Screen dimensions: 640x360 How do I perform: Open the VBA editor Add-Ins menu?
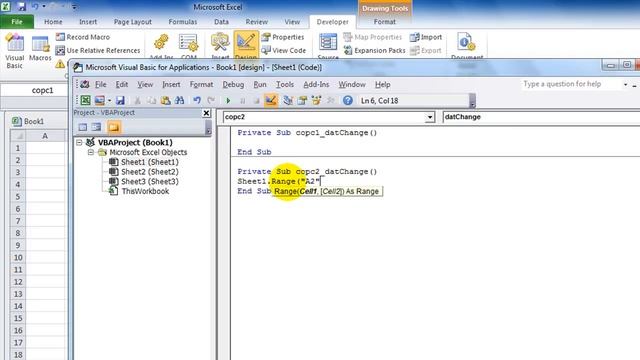click(316, 84)
